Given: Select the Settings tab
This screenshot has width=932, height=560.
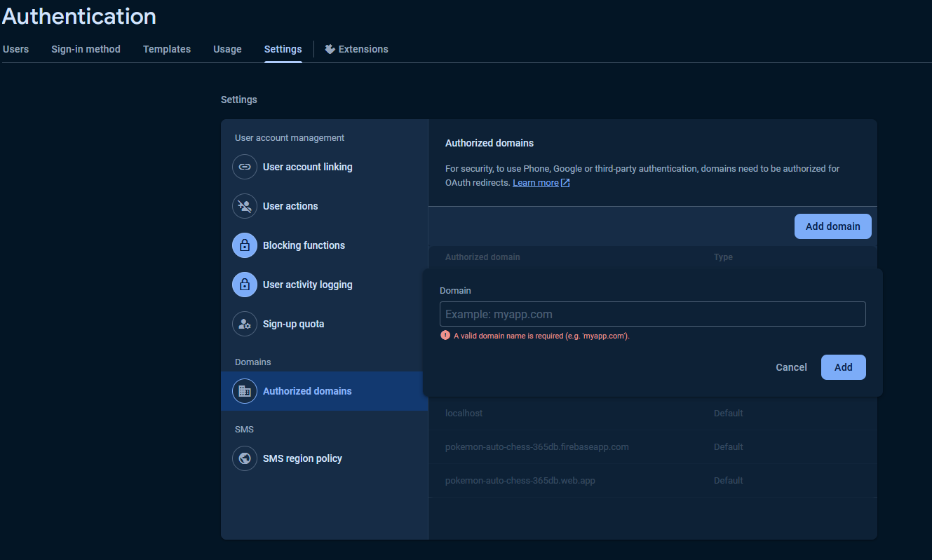Looking at the screenshot, I should 283,49.
